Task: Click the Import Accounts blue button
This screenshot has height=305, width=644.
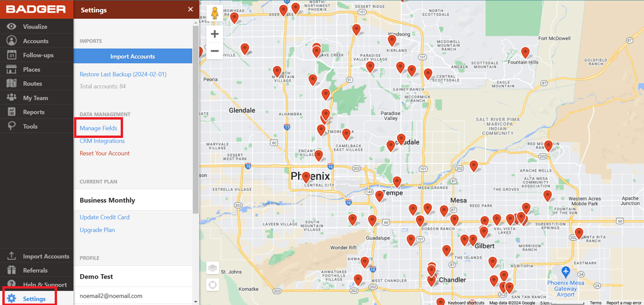Action: tap(133, 56)
